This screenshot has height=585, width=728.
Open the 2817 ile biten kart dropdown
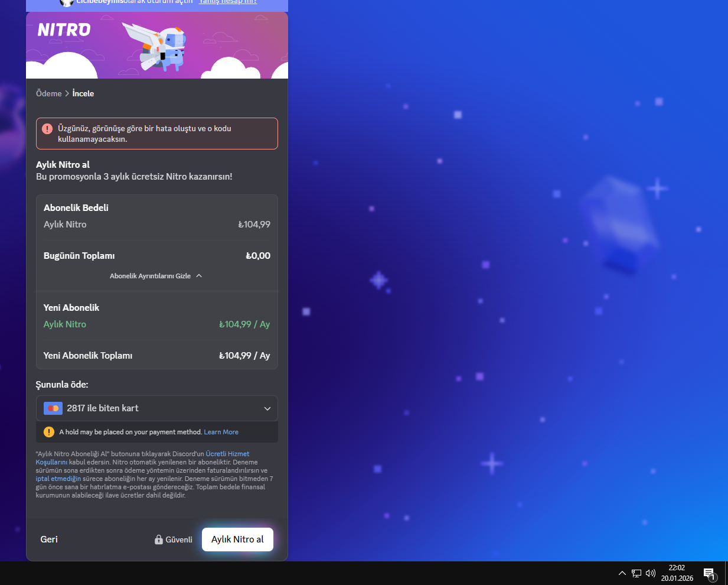157,408
